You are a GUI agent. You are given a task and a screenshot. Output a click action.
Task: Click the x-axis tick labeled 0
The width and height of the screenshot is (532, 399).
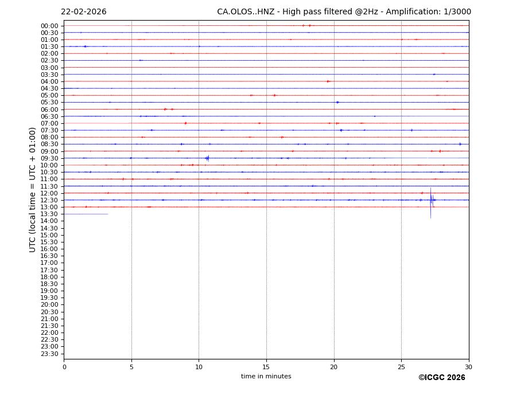click(64, 367)
